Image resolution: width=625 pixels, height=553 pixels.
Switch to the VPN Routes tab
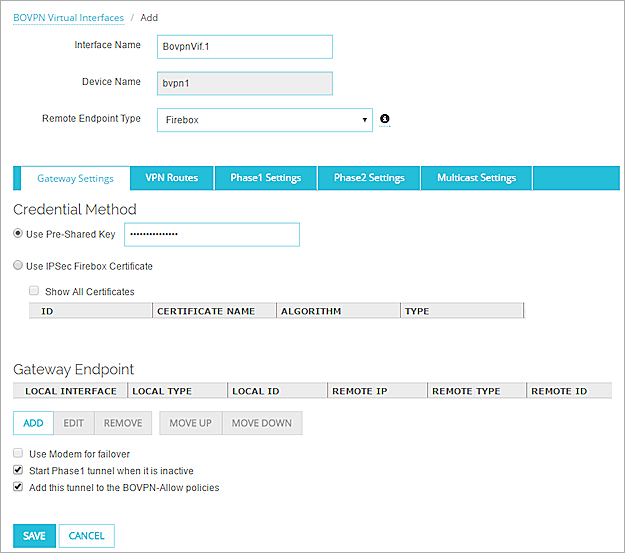[x=171, y=178]
